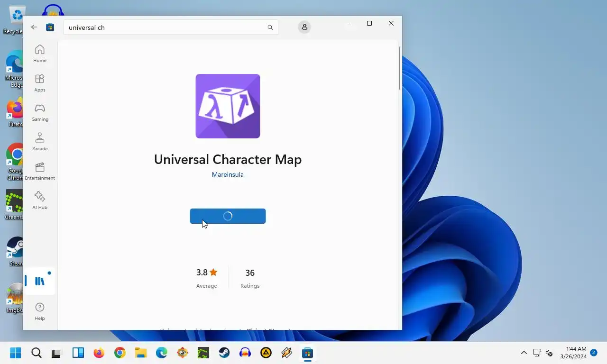This screenshot has width=607, height=364.
Task: Open the user profile account icon
Action: tap(304, 27)
